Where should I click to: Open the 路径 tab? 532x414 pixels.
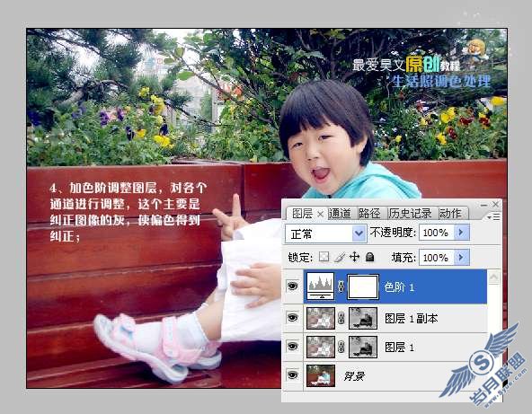coord(369,214)
